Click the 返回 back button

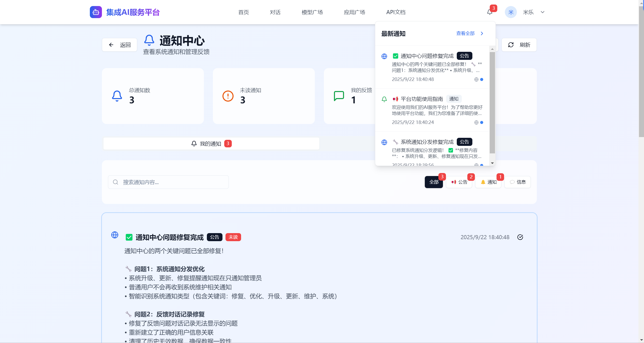120,45
